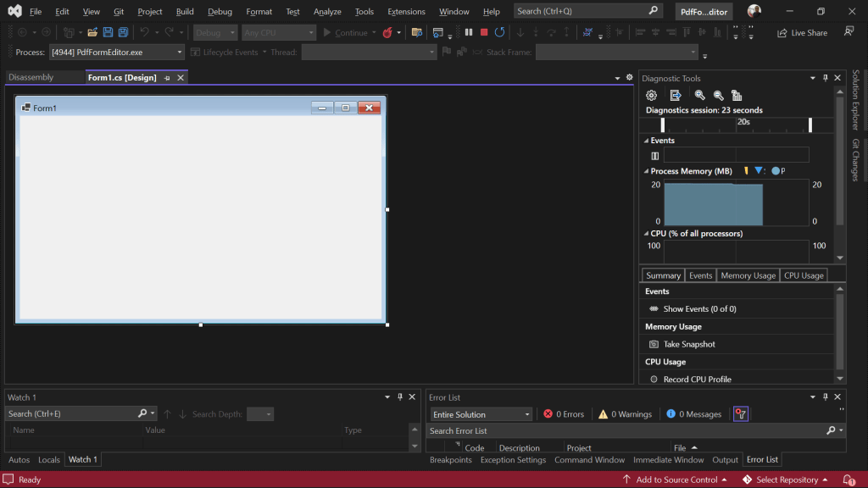The image size is (868, 488).
Task: Click the Hot Reload flame icon
Action: point(387,33)
